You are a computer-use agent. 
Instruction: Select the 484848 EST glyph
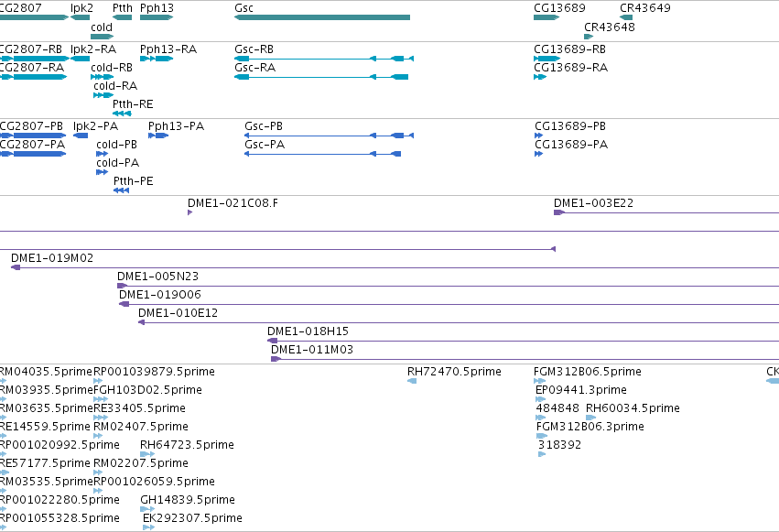tap(540, 418)
